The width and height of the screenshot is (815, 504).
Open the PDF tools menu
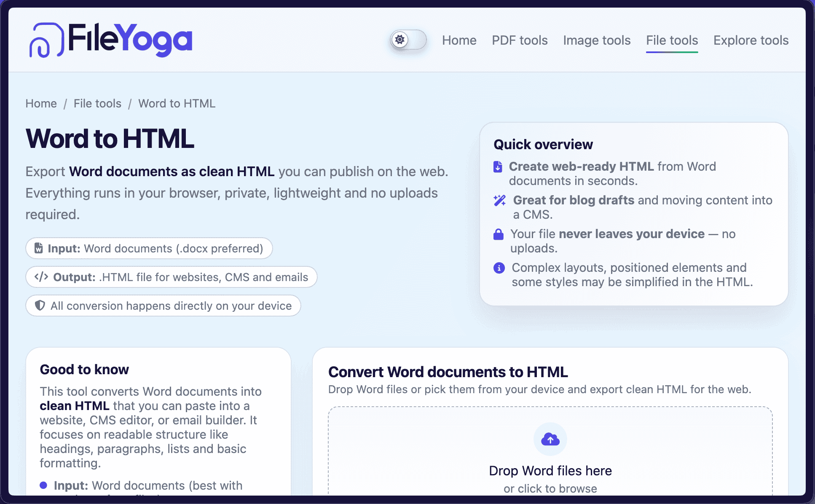[x=520, y=40]
